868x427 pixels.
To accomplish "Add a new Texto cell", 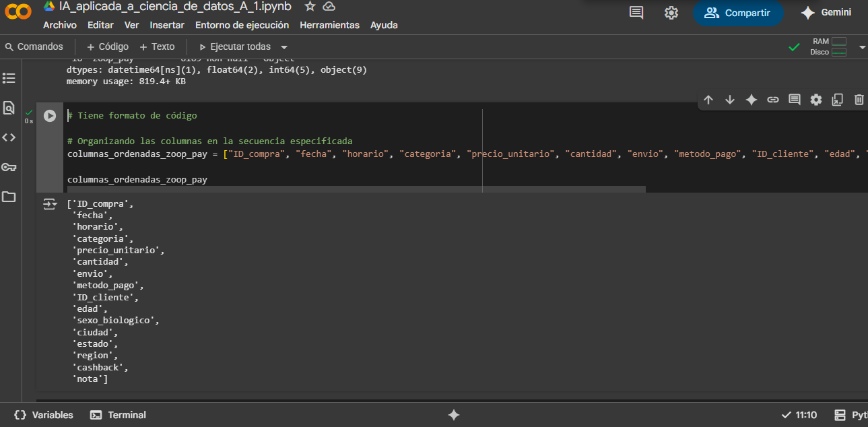I will [x=157, y=46].
